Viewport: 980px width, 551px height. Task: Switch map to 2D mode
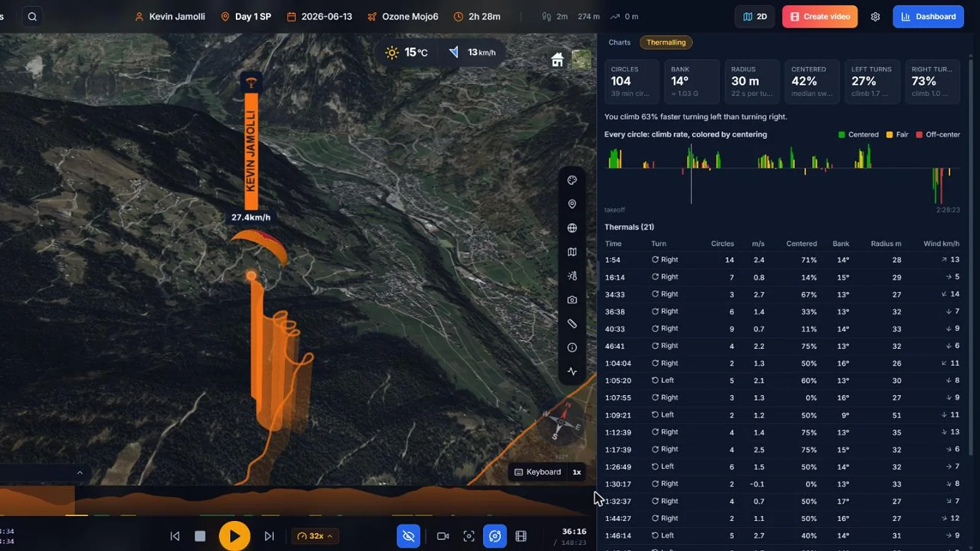[x=755, y=17]
